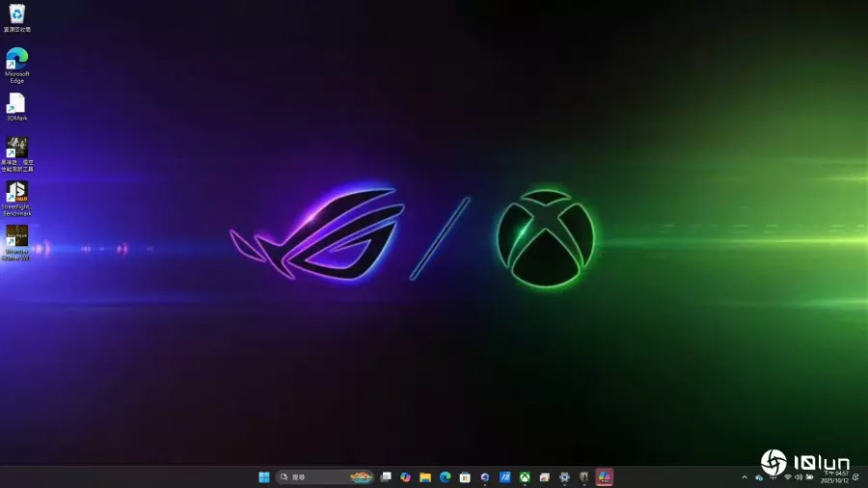Expand the hidden system tray icons chevron
The image size is (868, 488).
[745, 477]
